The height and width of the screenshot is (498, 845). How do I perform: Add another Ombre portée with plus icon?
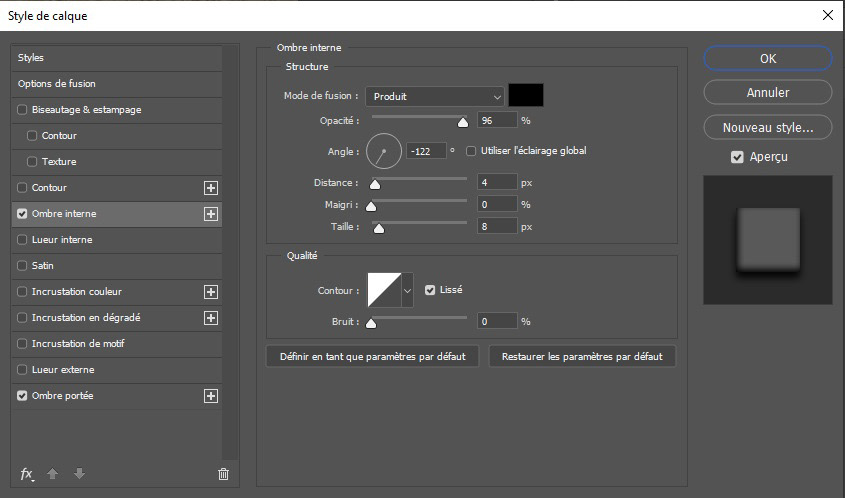(211, 396)
